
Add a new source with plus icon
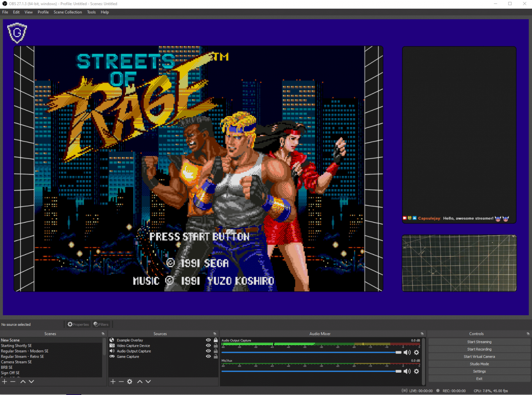coord(113,381)
